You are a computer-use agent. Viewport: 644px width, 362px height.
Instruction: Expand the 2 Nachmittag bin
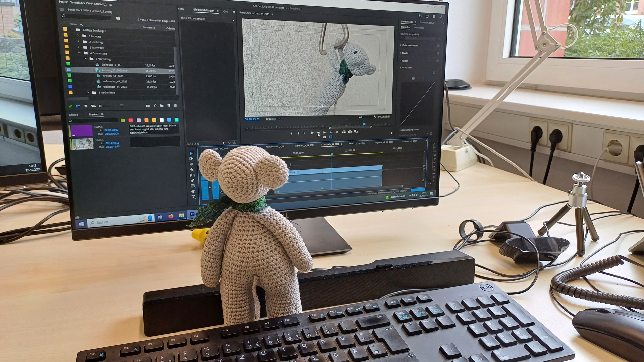coord(88,92)
